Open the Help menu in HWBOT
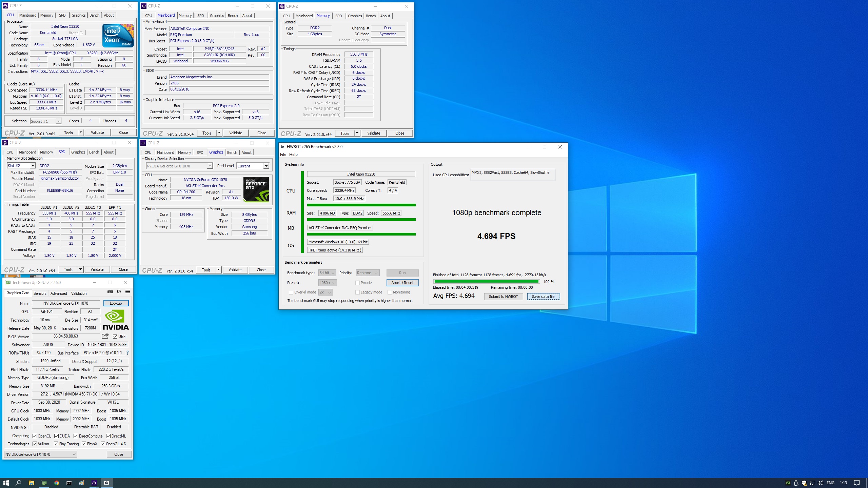Screen dimensions: 868x488 pyautogui.click(x=293, y=155)
